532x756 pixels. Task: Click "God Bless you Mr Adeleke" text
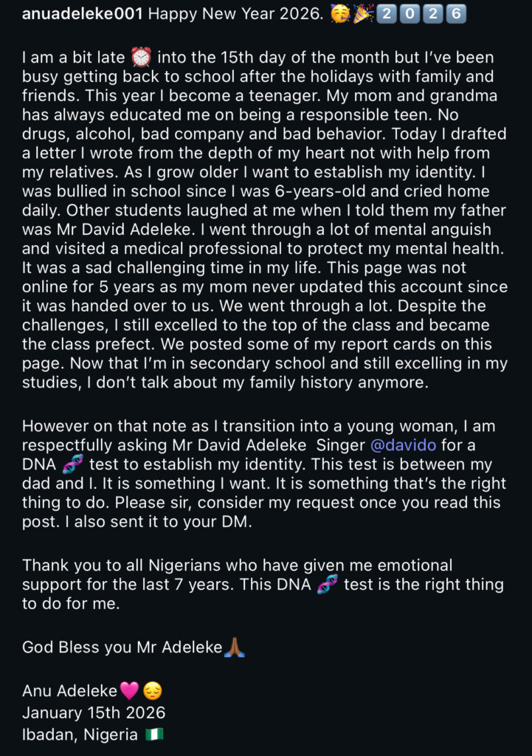[x=122, y=648]
